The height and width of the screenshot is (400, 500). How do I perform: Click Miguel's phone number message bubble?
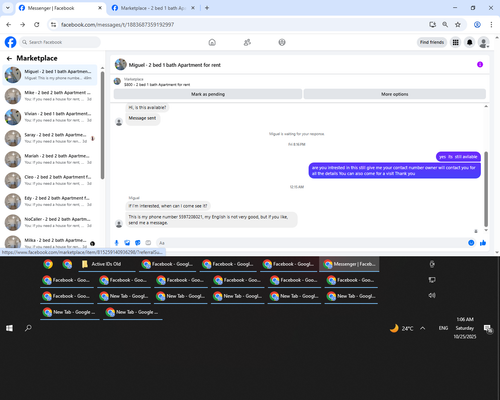(x=211, y=220)
